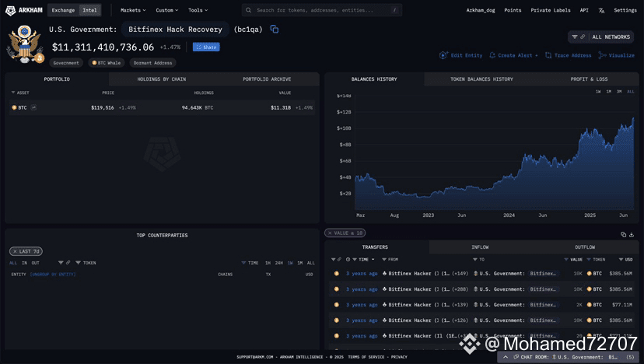Click the chain link filter in Top Counterparties

click(x=68, y=263)
